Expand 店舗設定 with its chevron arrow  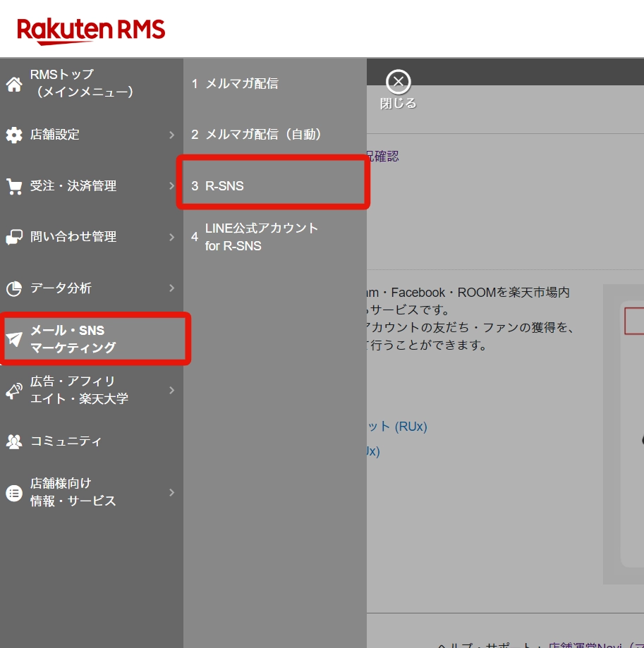tap(171, 135)
